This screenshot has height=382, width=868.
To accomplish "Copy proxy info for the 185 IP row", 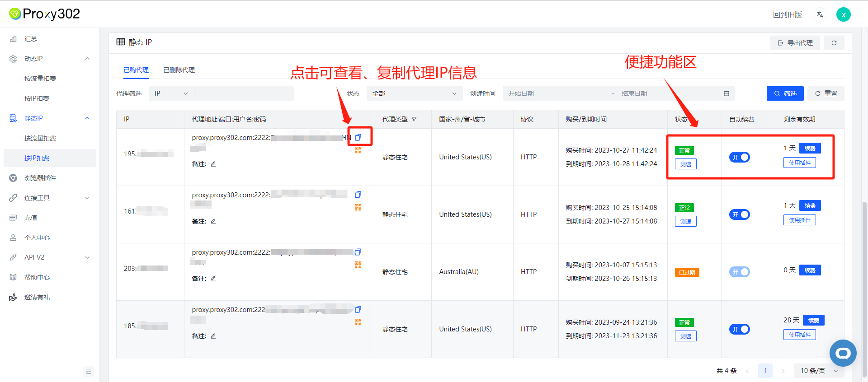I will click(x=358, y=309).
